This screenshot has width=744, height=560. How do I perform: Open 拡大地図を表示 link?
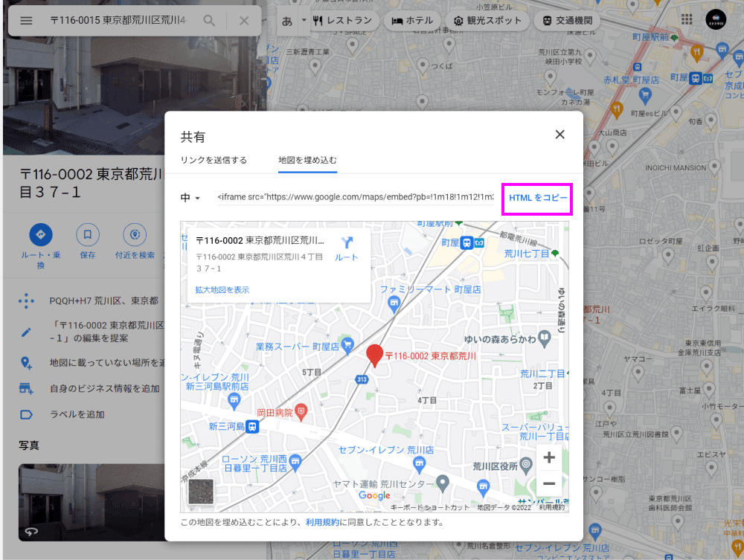222,290
